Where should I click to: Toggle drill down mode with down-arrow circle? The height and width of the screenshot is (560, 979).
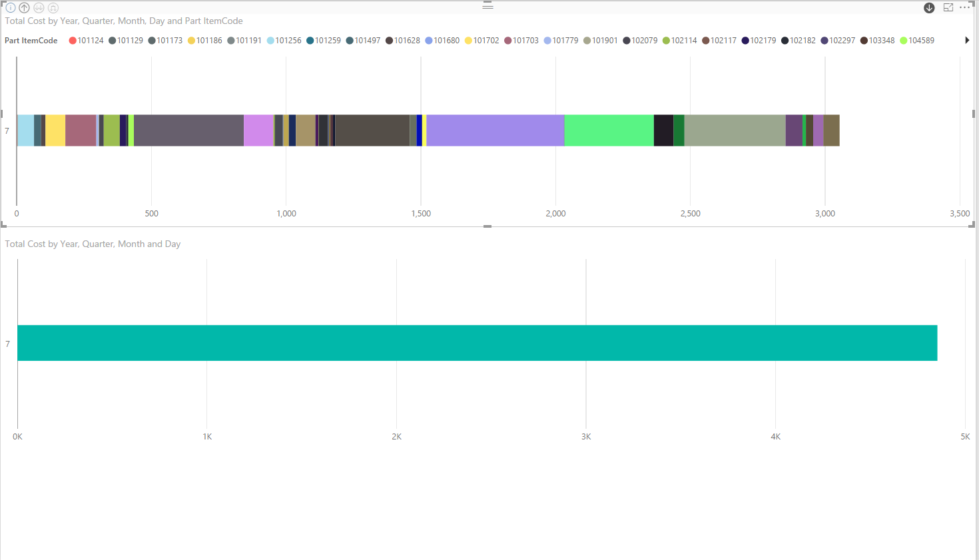pyautogui.click(x=929, y=8)
